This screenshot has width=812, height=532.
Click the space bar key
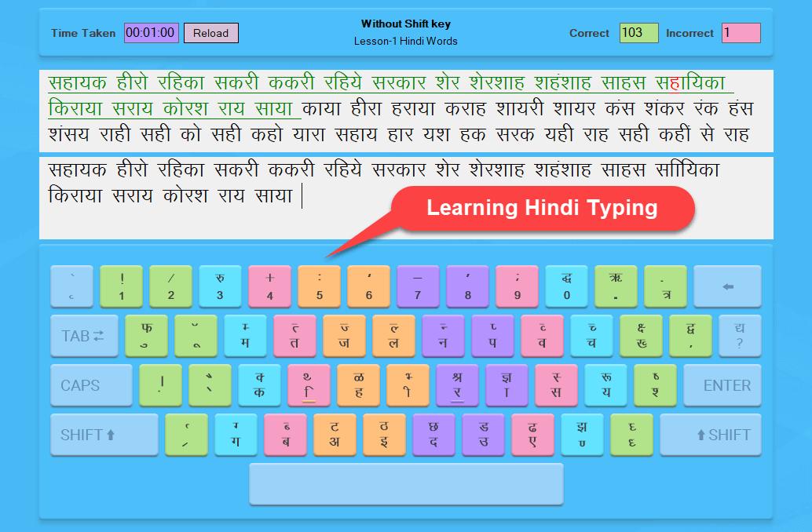click(x=406, y=484)
